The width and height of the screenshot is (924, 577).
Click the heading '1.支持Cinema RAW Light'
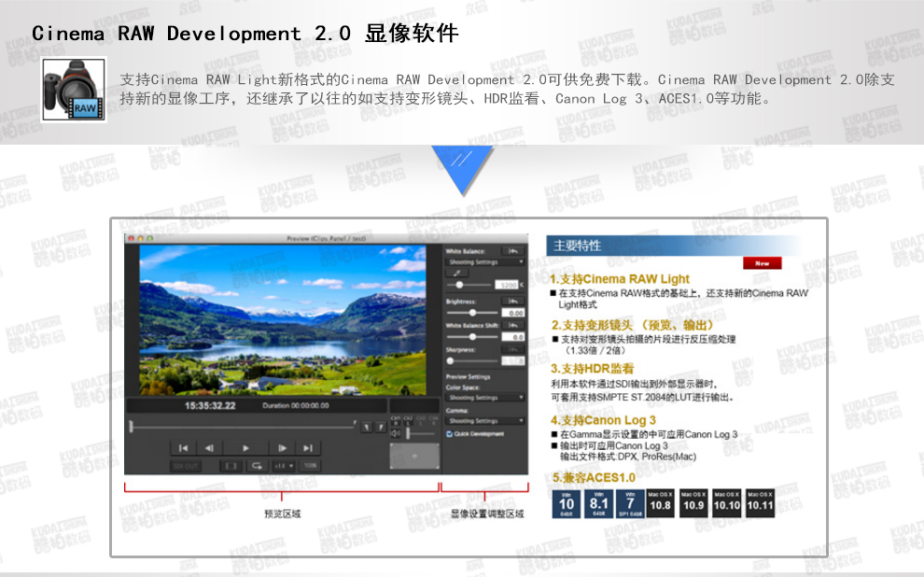(620, 279)
